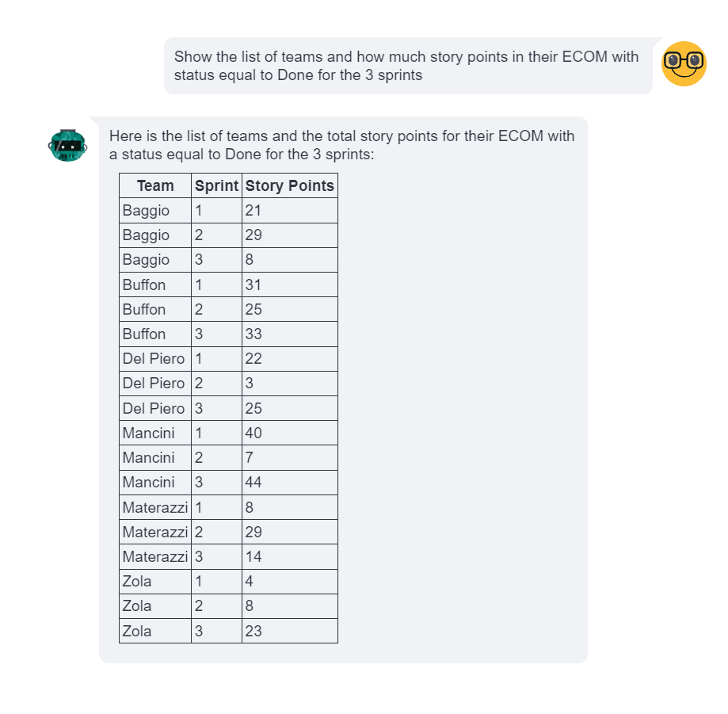This screenshot has height=714, width=728.
Task: Click Zola sprint 1 team cell
Action: pos(138,582)
